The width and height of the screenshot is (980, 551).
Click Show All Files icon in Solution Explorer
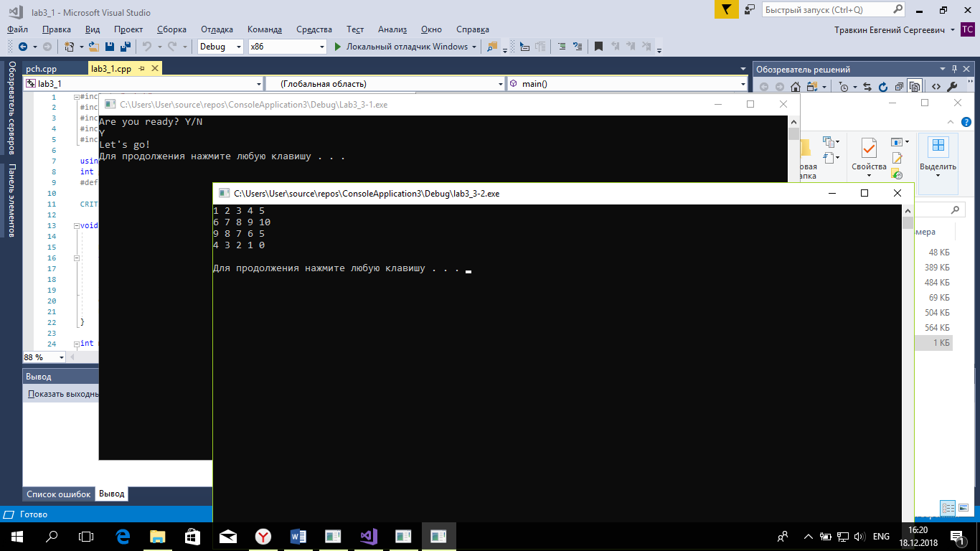[915, 87]
